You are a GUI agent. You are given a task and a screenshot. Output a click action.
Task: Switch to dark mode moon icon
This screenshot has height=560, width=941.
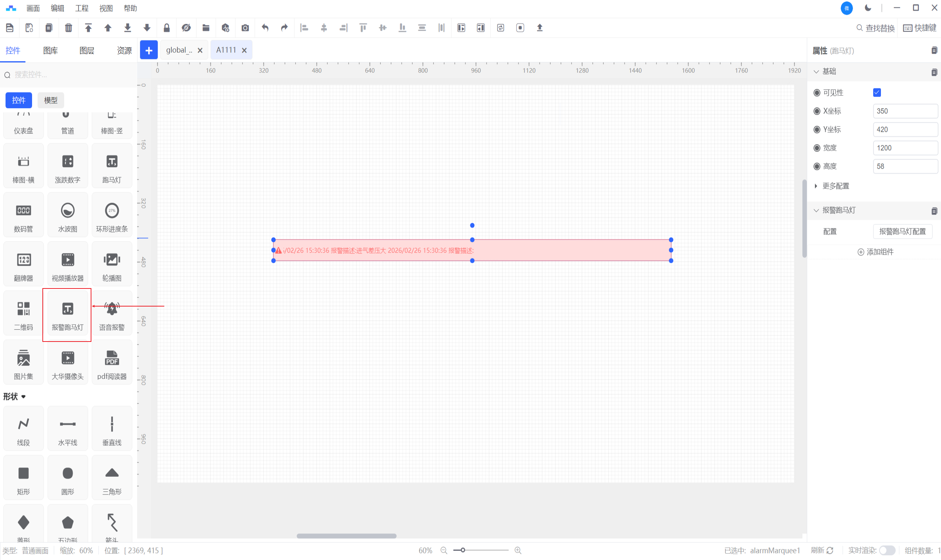(x=868, y=8)
